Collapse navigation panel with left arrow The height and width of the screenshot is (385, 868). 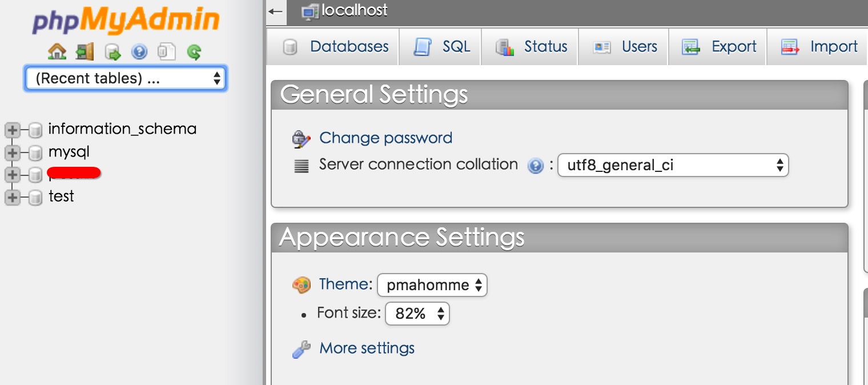pyautogui.click(x=276, y=11)
